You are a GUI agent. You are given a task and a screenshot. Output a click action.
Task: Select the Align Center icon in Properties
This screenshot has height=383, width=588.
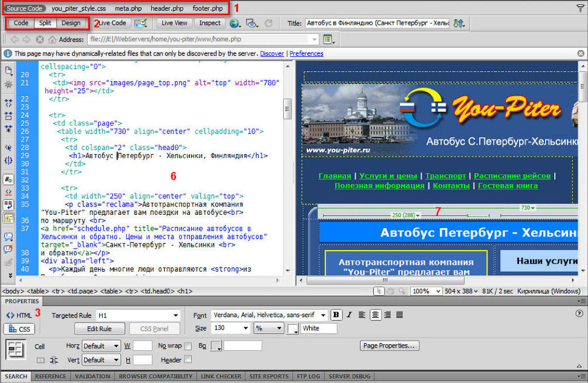tap(375, 315)
